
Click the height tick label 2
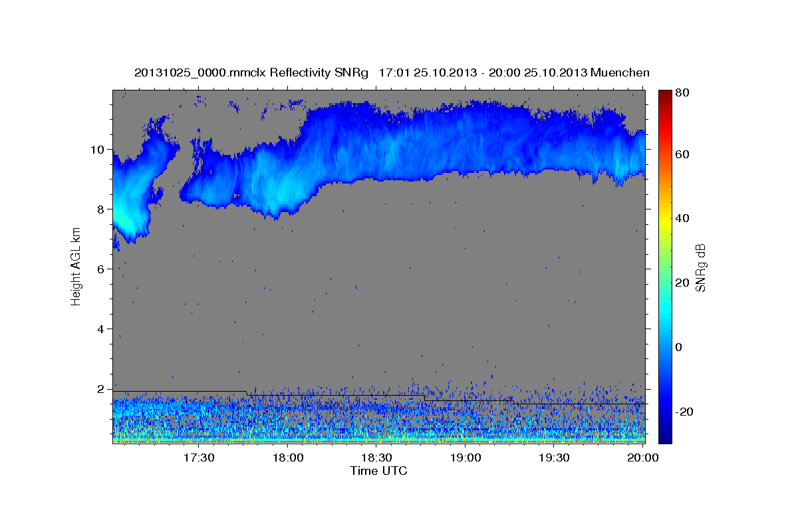(x=102, y=389)
